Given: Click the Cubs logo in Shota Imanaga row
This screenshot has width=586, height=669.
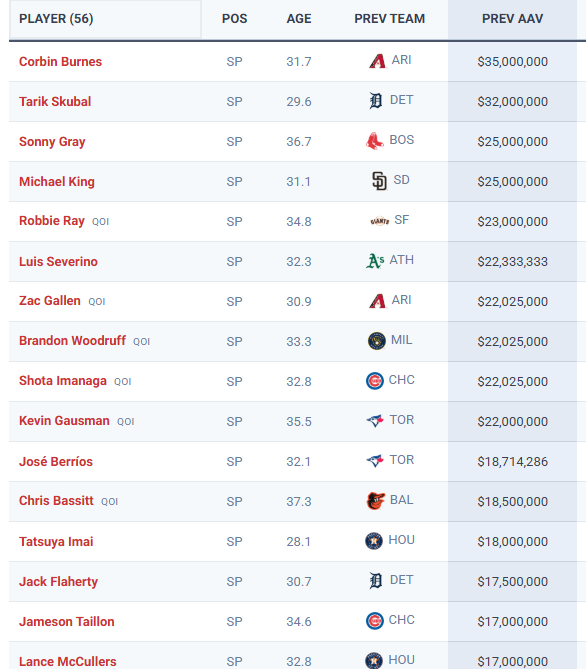Looking at the screenshot, I should pyautogui.click(x=375, y=381).
